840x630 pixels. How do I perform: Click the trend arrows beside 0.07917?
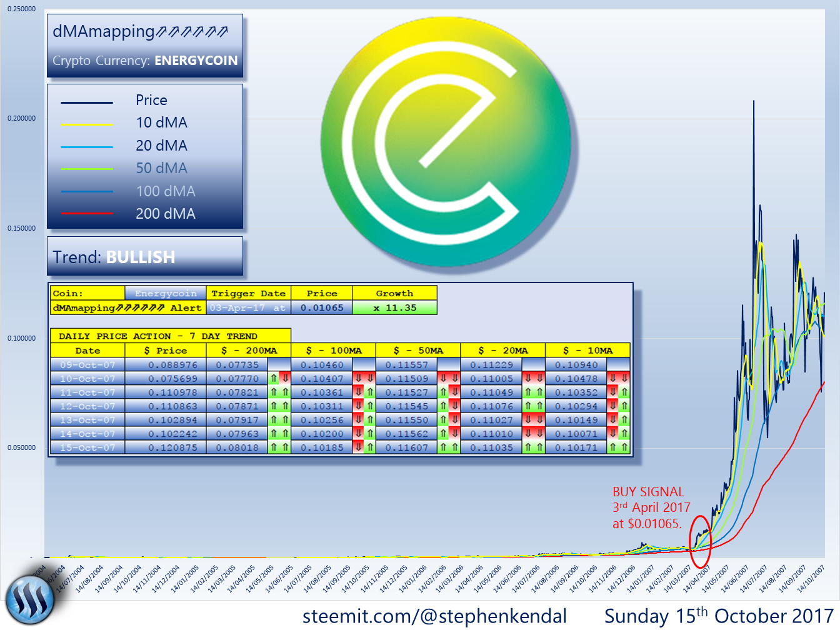279,419
